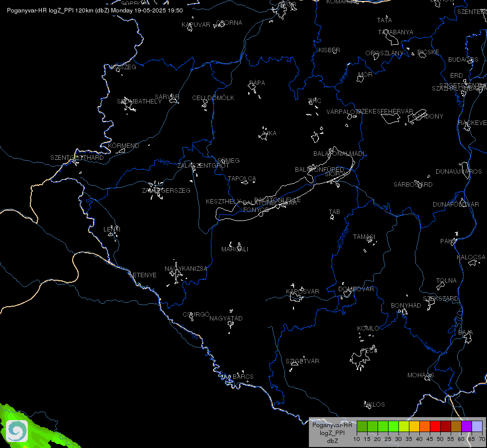
Task: Select the NAGYKANIZSA label
Action: 186,269
